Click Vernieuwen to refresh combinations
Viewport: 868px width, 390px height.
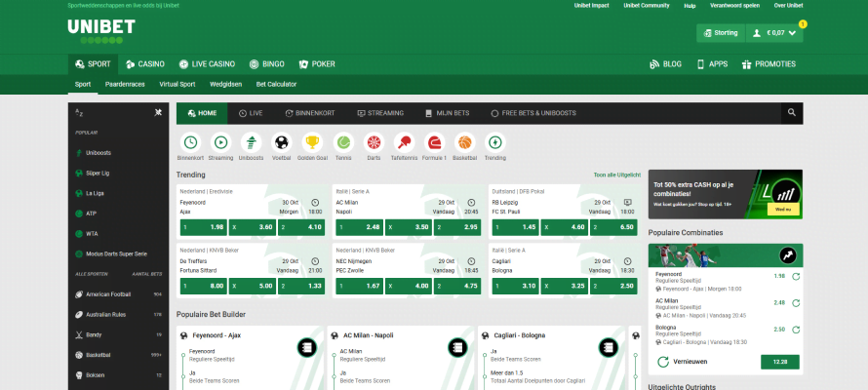pos(683,362)
